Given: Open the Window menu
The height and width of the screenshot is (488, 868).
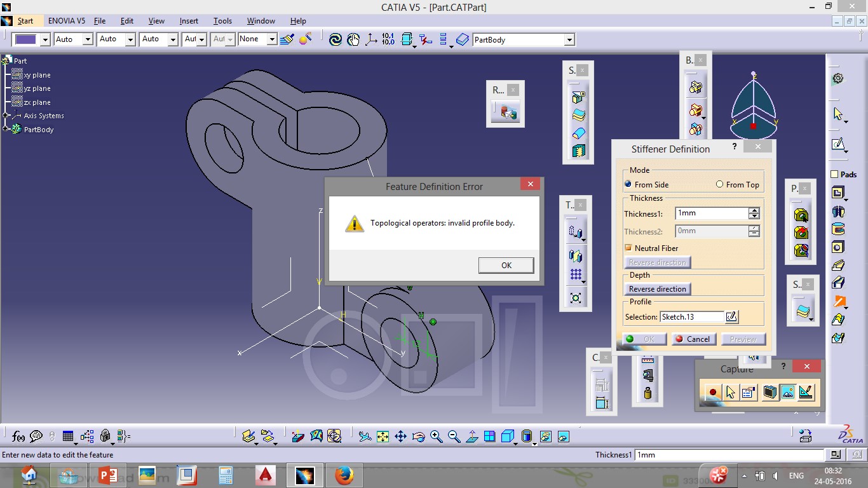Looking at the screenshot, I should pyautogui.click(x=261, y=21).
